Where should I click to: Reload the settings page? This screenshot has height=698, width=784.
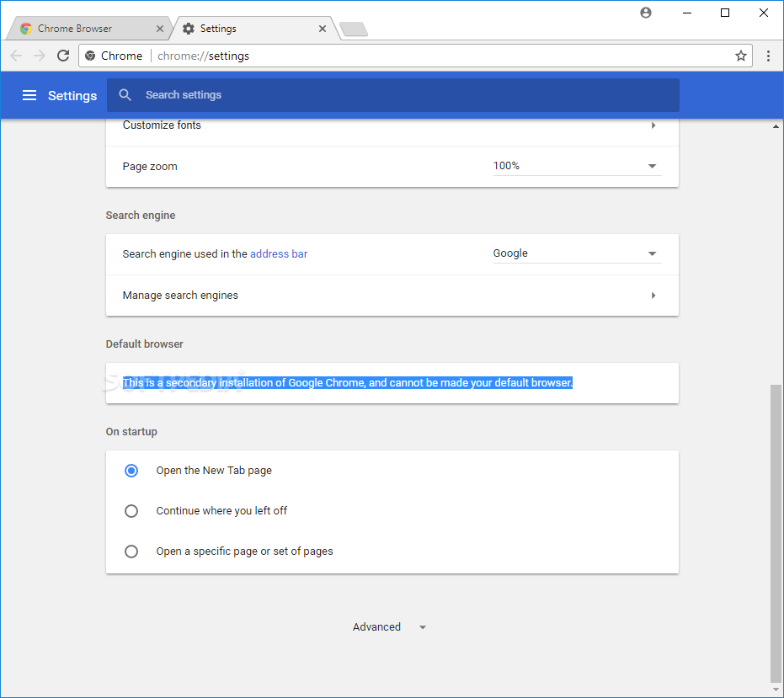pos(63,56)
